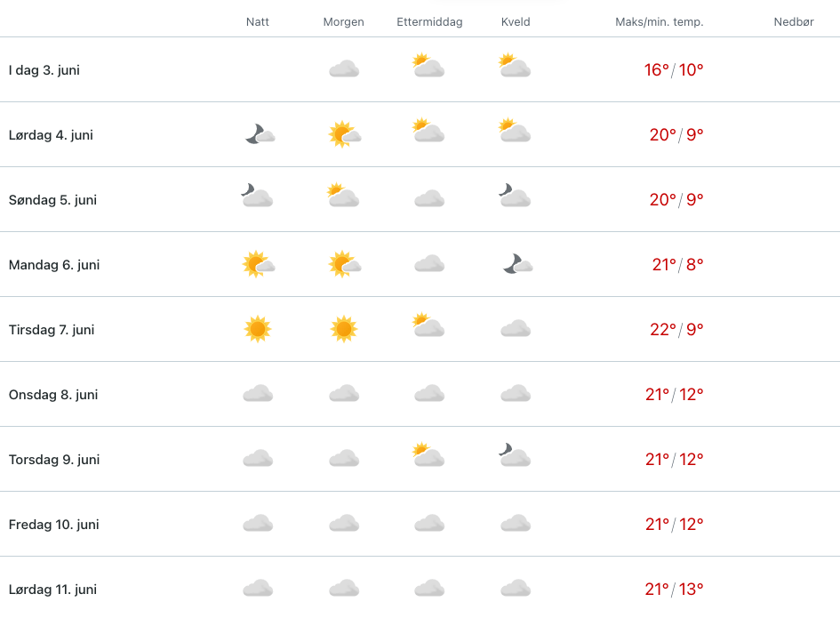Click the Kveld moon-cloud icon for Torsdag 9. juni
840x618 pixels.
pos(515,456)
